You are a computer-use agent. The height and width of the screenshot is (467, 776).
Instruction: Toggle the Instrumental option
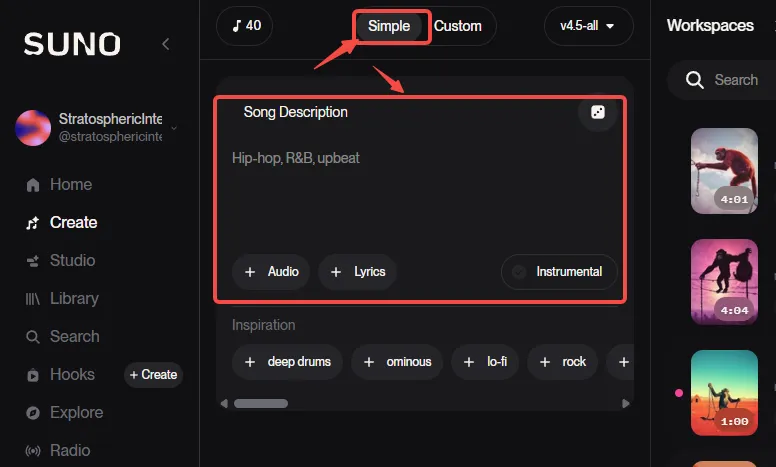[559, 272]
